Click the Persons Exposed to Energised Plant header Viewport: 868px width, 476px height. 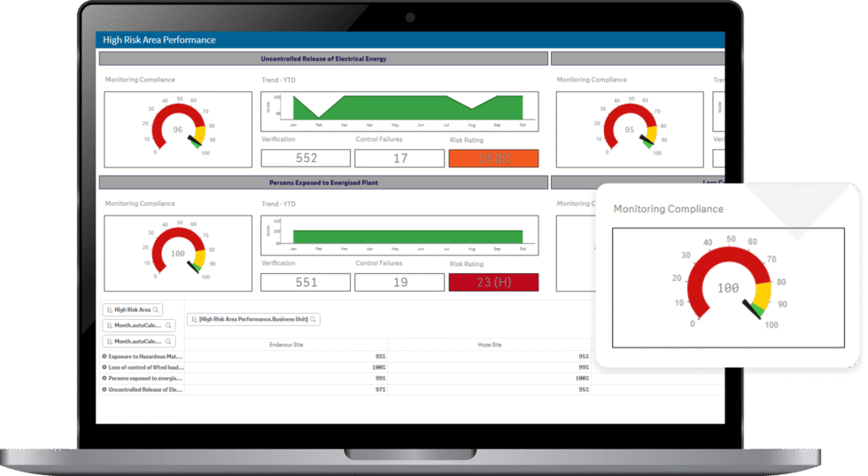click(323, 183)
